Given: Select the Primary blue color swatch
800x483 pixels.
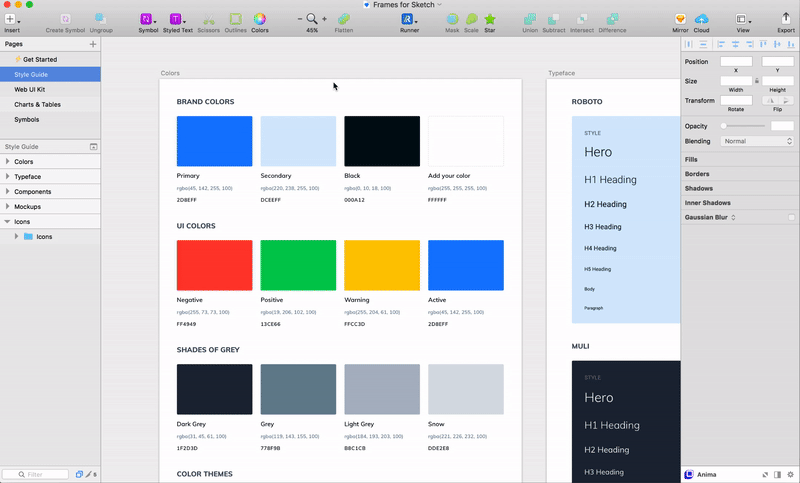Looking at the screenshot, I should pos(214,141).
